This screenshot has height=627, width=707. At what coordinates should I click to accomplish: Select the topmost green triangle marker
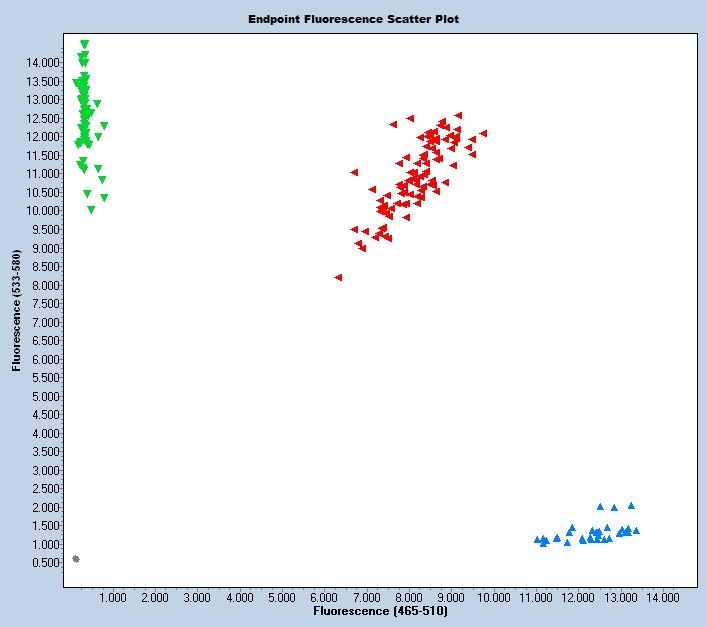(x=84, y=44)
